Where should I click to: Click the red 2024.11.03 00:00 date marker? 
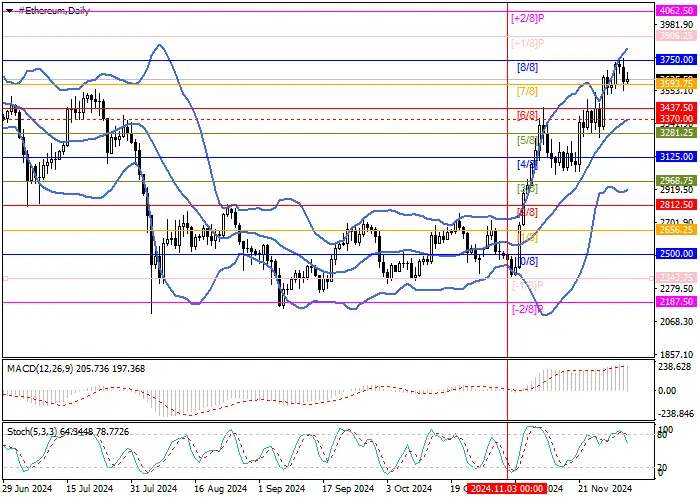click(507, 489)
